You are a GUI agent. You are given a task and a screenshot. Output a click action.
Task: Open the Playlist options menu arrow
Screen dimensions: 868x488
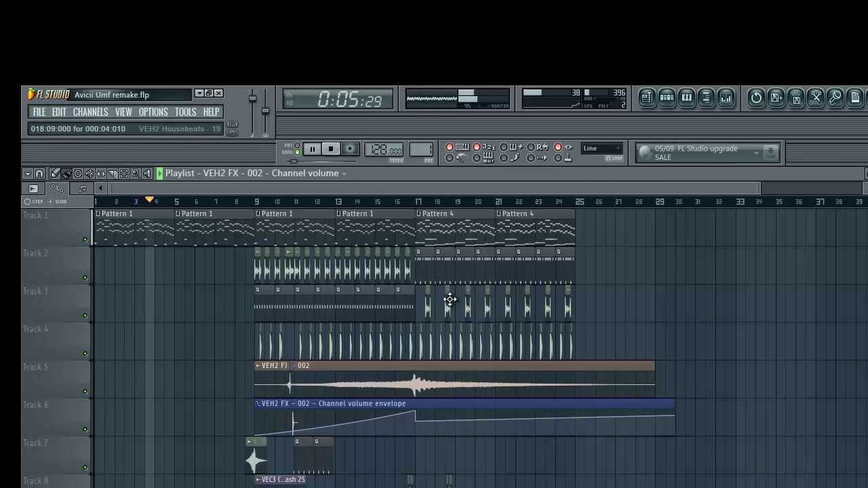[x=27, y=174]
